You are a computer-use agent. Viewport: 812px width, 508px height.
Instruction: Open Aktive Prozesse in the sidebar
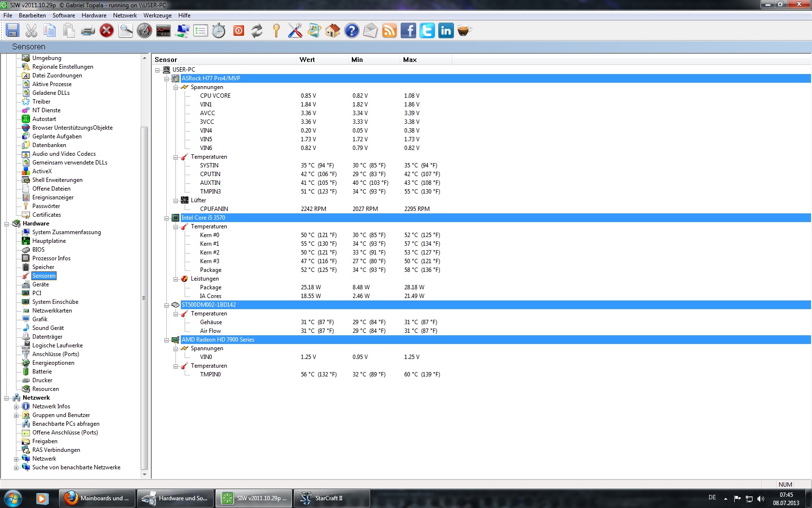coord(52,84)
